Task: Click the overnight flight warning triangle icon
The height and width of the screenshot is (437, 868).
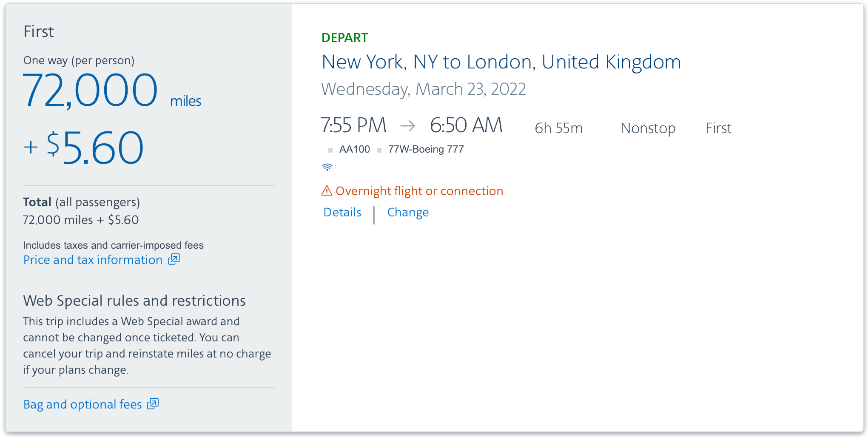Action: click(326, 191)
